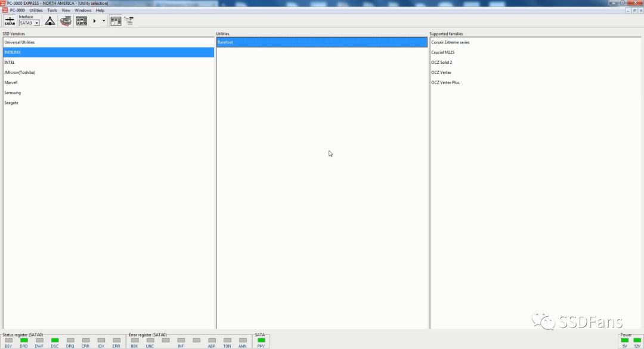Select the Barefoot utility
The width and height of the screenshot is (644, 349).
[322, 42]
